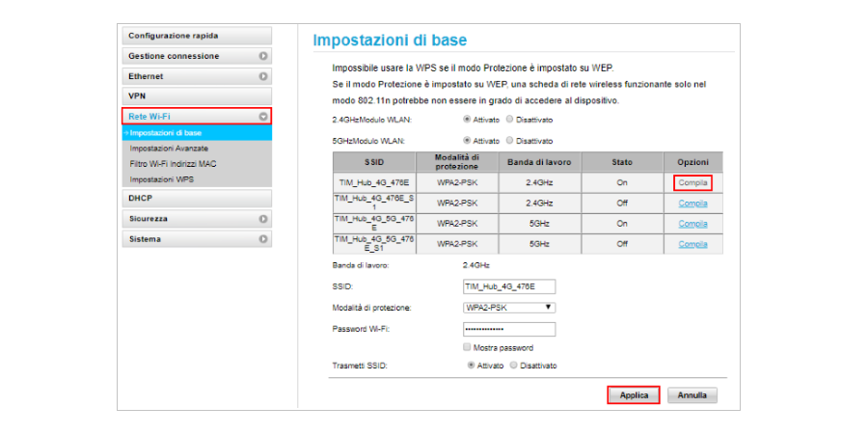Viewport: 868px width, 434px height.
Task: Click the Gestione connessione menu label
Action: tap(174, 56)
